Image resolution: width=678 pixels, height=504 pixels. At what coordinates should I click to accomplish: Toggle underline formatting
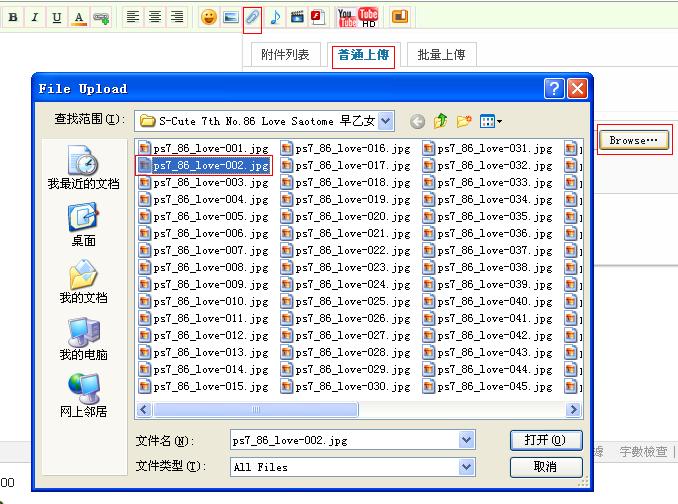coord(56,17)
